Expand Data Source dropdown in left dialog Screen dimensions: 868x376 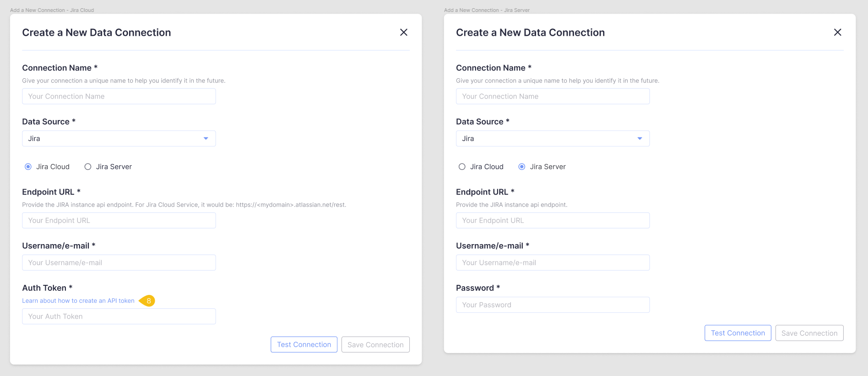point(119,138)
